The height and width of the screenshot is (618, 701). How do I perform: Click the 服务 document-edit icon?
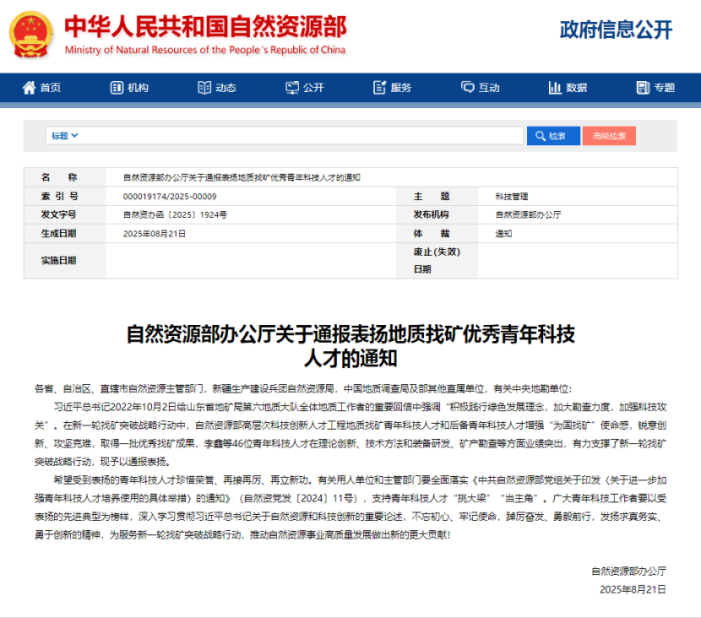click(379, 88)
